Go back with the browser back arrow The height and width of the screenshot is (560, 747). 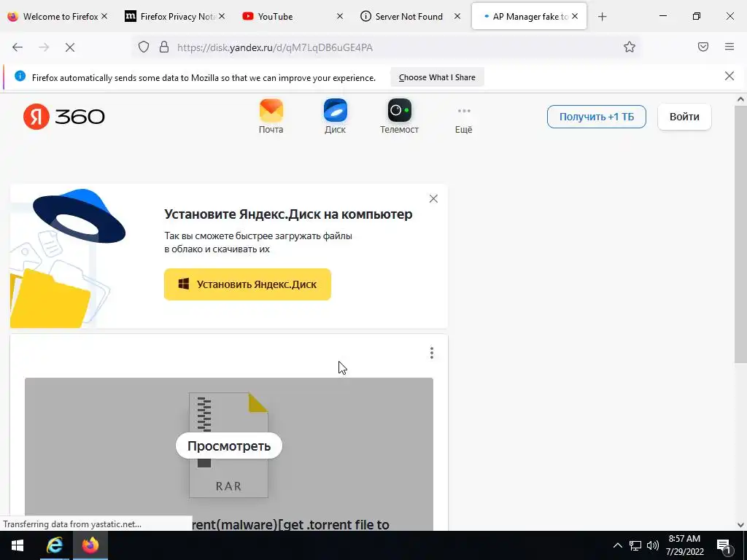click(x=18, y=47)
